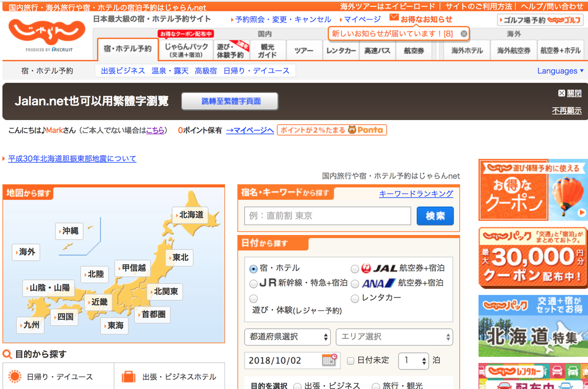
Task: Open the 観光ガイド tab
Action: pyautogui.click(x=268, y=50)
